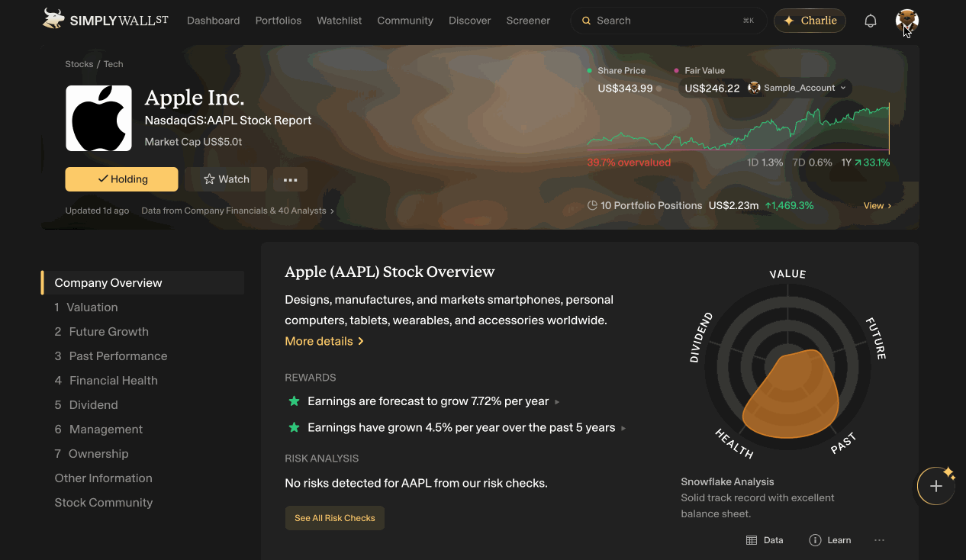
Task: Click the Snowflake Analysis radar chart
Action: click(787, 367)
